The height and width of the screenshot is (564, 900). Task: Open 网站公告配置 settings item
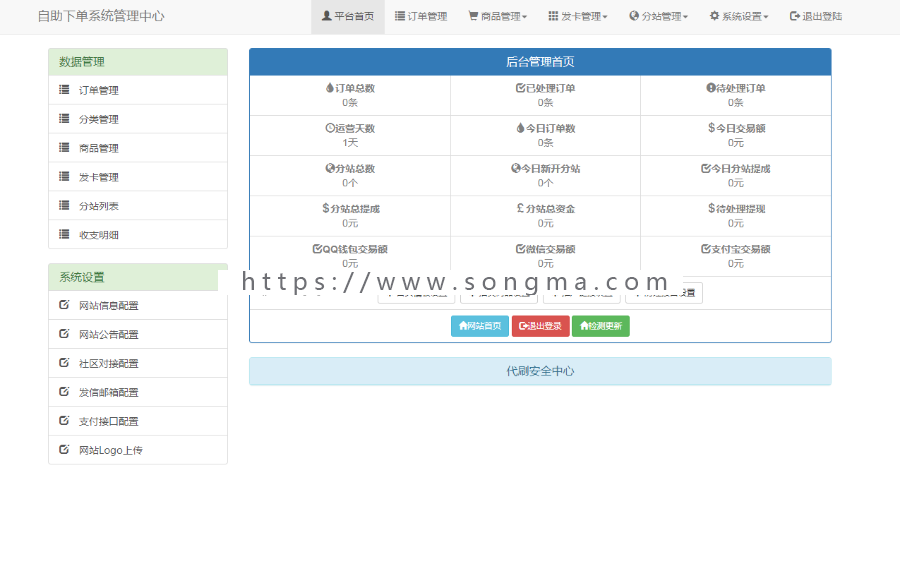[x=138, y=334]
